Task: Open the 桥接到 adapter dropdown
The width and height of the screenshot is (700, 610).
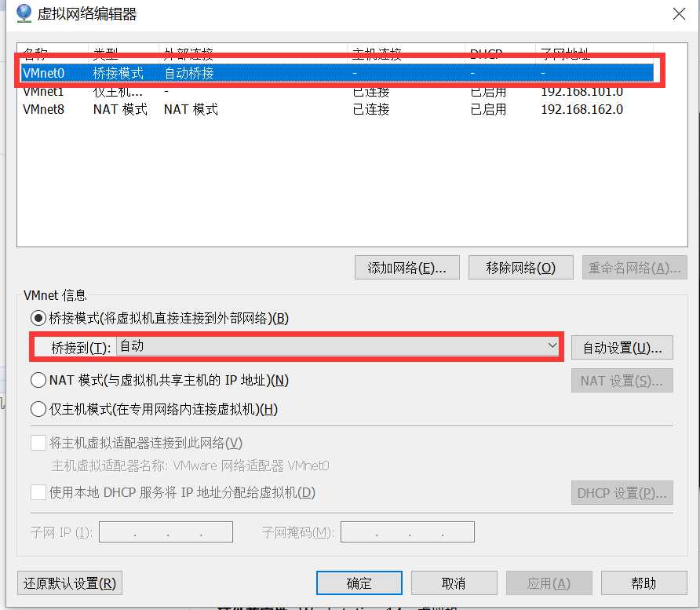Action: click(x=338, y=346)
